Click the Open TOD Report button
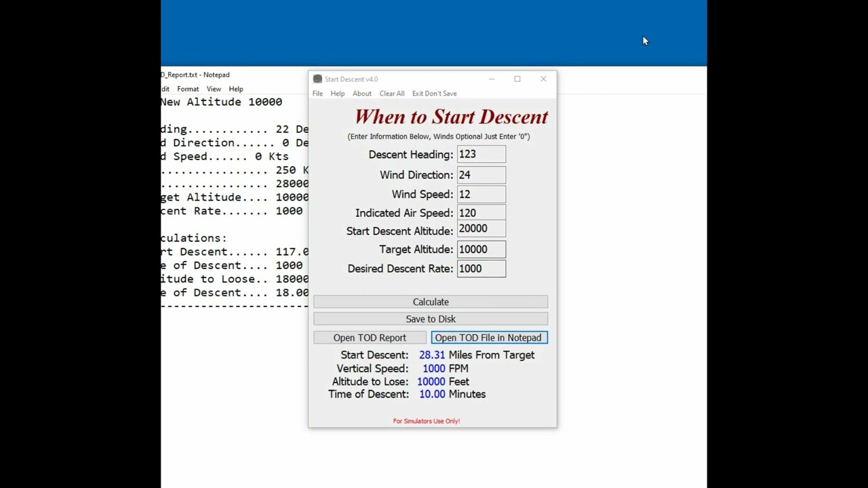Viewport: 868px width, 488px height. coord(370,338)
